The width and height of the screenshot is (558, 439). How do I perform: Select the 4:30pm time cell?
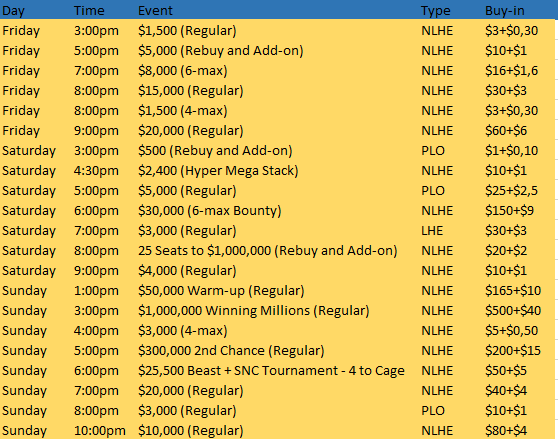(96, 170)
